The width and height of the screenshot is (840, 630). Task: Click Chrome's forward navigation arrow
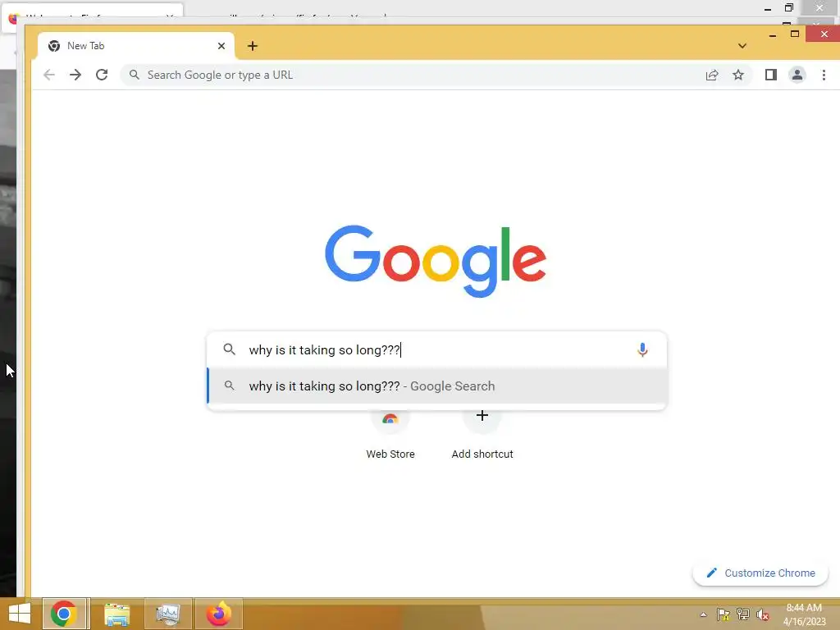[75, 75]
